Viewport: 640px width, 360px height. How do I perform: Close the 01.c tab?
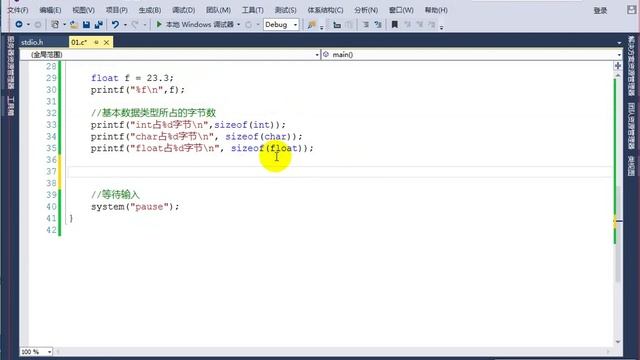[x=107, y=42]
